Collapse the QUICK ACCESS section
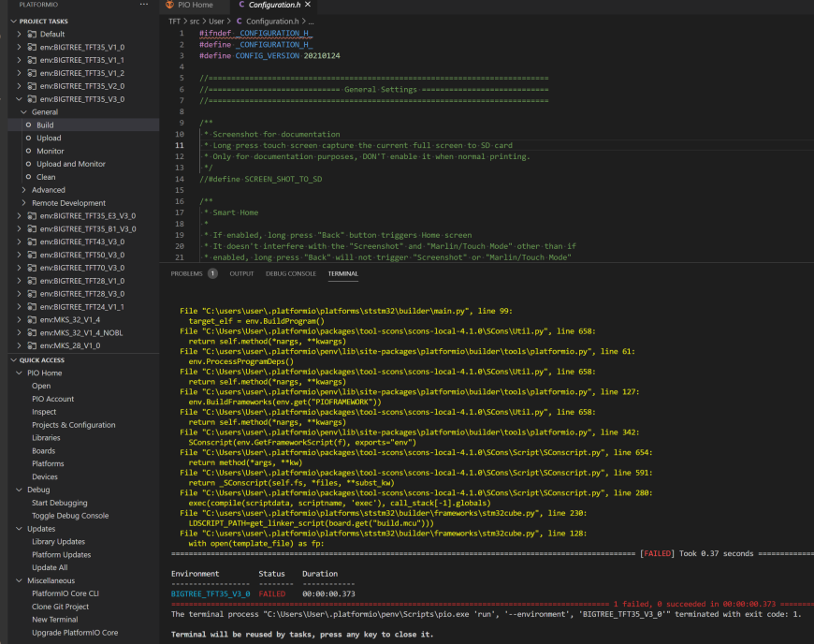 click(x=13, y=360)
